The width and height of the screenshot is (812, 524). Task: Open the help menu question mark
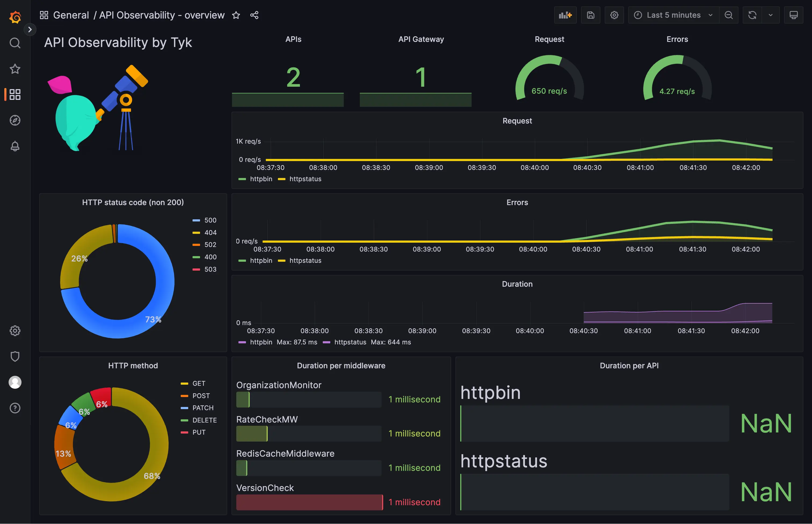point(15,408)
